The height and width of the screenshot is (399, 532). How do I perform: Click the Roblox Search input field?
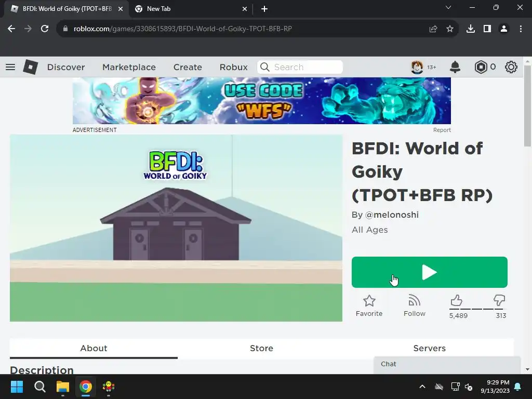tap(300, 67)
